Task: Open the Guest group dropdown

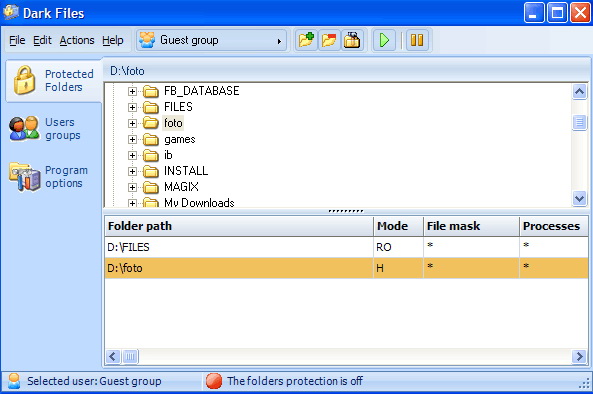Action: click(211, 40)
